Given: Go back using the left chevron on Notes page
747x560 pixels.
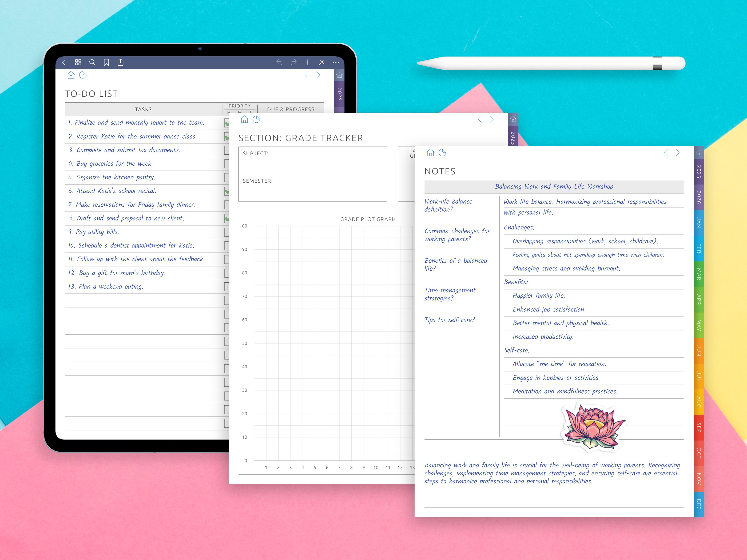Looking at the screenshot, I should point(665,153).
